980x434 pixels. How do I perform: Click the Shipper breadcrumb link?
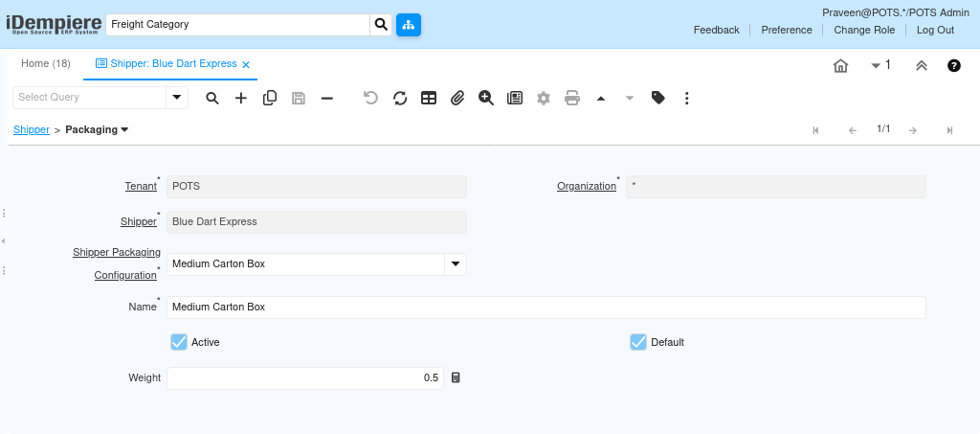click(32, 129)
